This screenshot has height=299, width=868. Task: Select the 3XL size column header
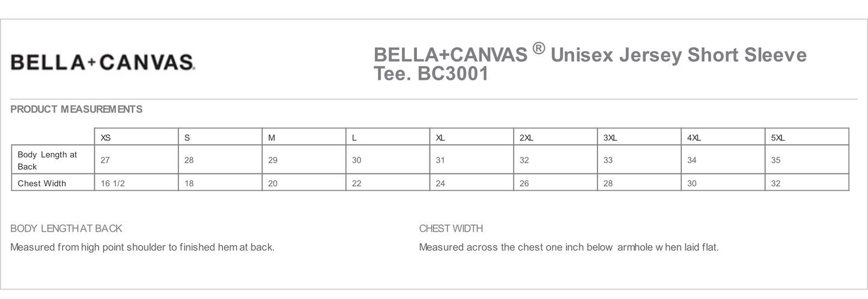point(610,137)
